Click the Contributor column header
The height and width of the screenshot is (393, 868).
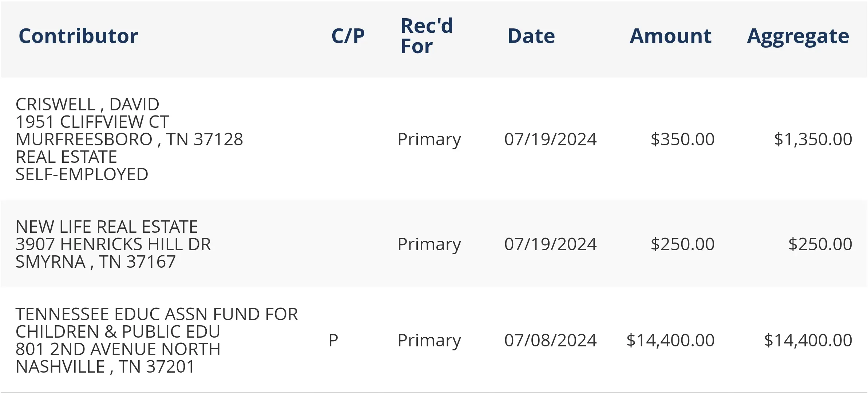pyautogui.click(x=78, y=36)
